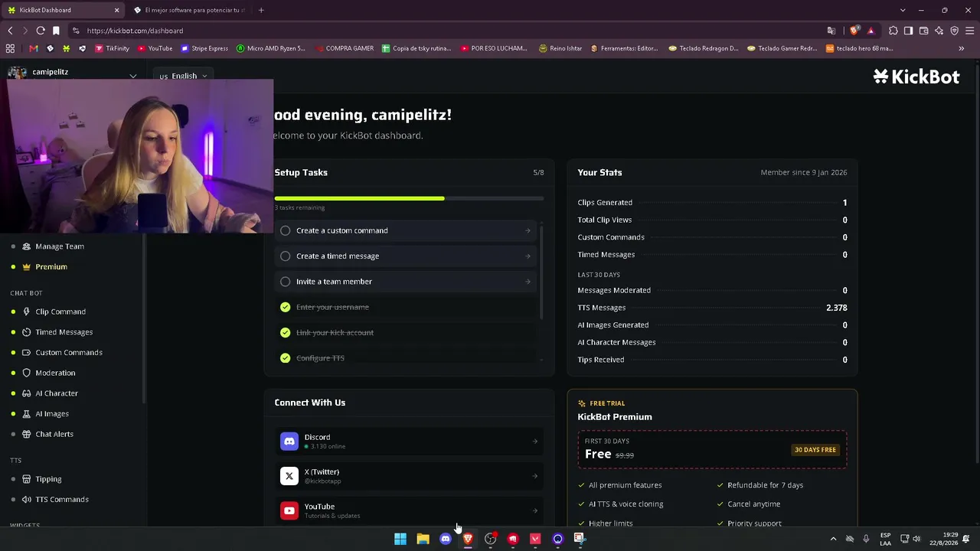Switch to the 'El mejor software' tab
Screen dimensions: 980x551
point(188,10)
